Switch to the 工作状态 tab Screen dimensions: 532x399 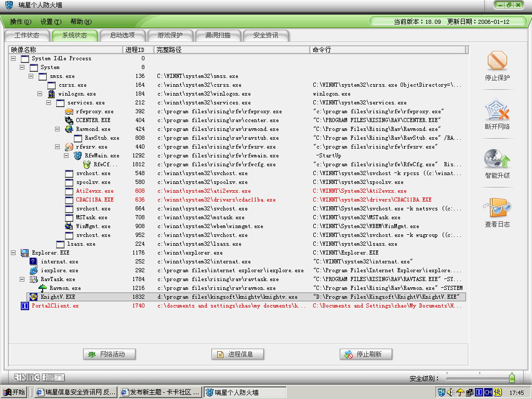click(26, 36)
